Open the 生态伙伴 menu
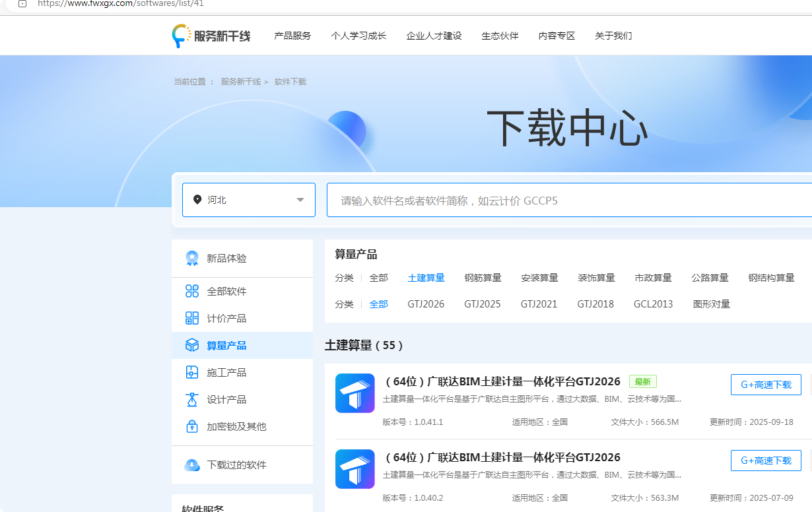The image size is (812, 512). pos(500,36)
